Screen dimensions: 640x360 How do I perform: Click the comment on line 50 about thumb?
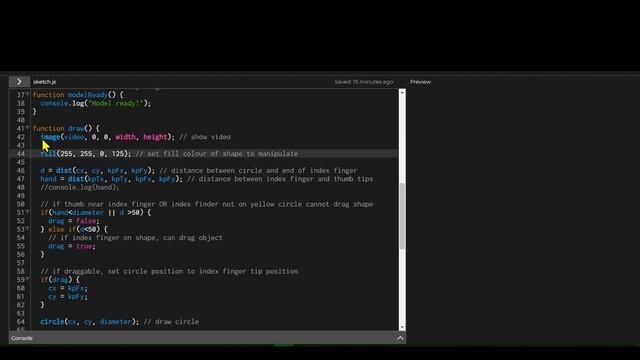coord(207,204)
